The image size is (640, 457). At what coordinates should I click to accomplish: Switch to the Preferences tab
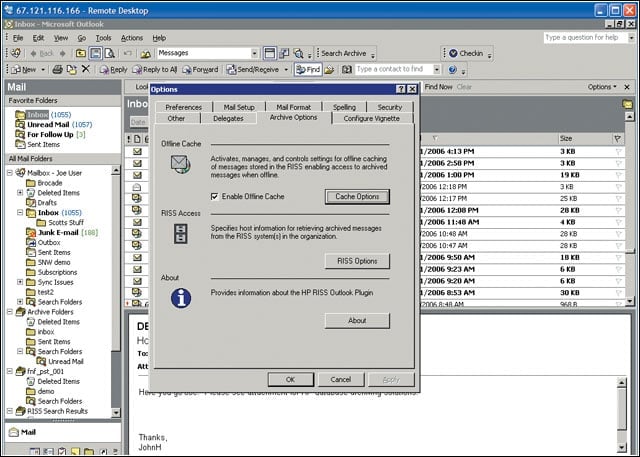tap(183, 107)
